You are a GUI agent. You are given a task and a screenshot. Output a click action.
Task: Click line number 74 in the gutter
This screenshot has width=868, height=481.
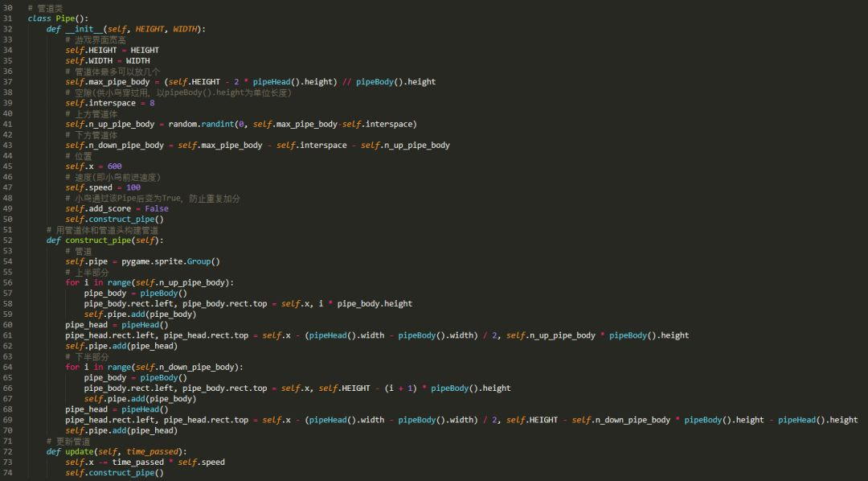point(7,473)
